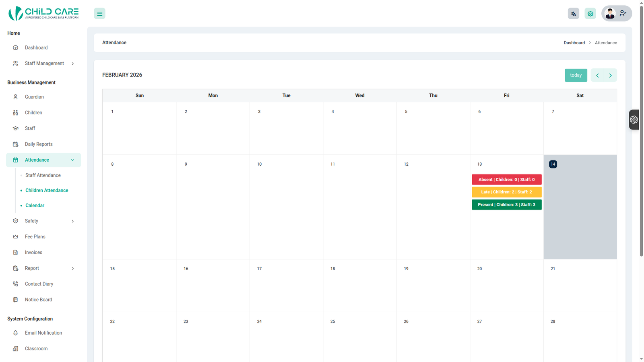The width and height of the screenshot is (644, 362).
Task: Select date 20 in the calendar
Action: [479, 269]
